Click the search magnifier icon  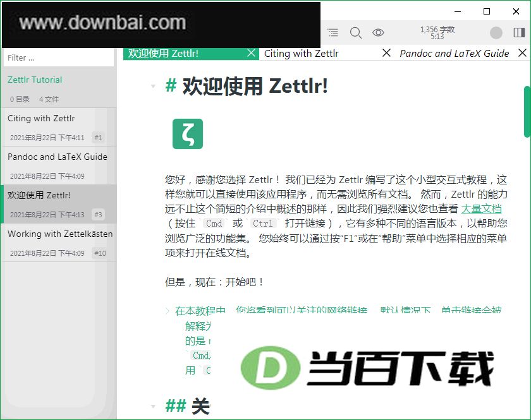[355, 33]
